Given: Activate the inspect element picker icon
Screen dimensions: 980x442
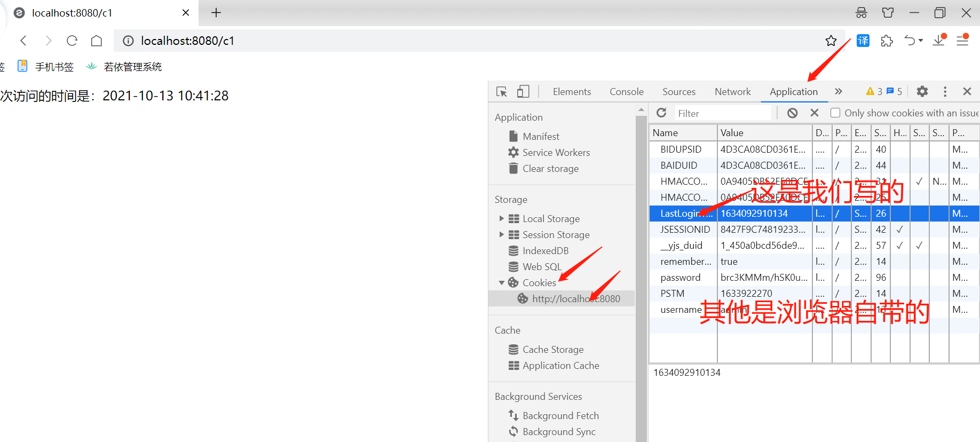Looking at the screenshot, I should click(502, 92).
